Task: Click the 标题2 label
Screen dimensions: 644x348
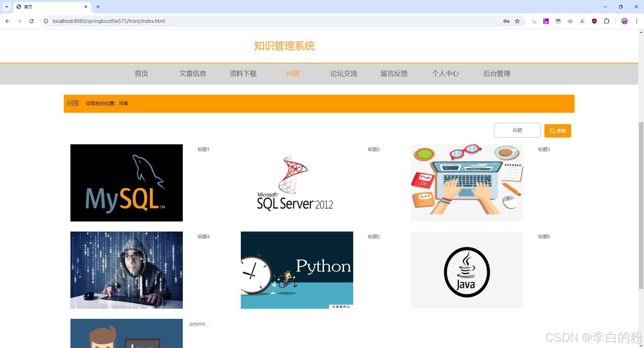Action: click(374, 149)
